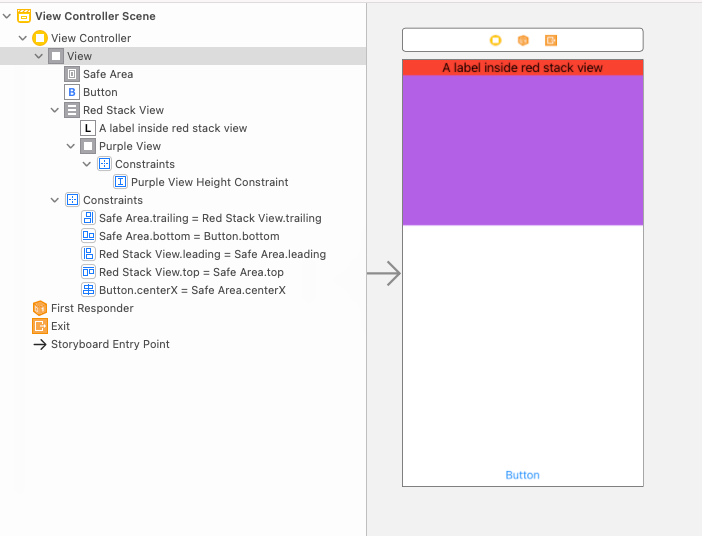Click First Responder cube in canvas dock
Viewport: 702px width, 536px height.
coord(523,40)
